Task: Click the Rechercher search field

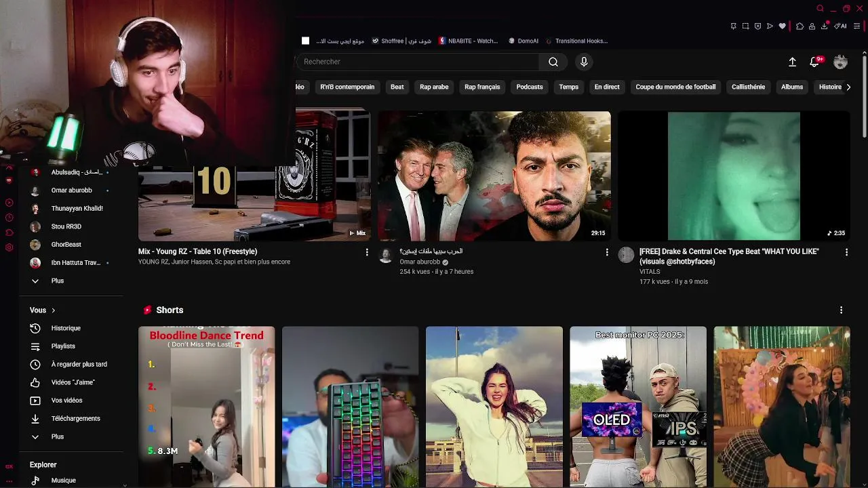Action: coord(418,62)
